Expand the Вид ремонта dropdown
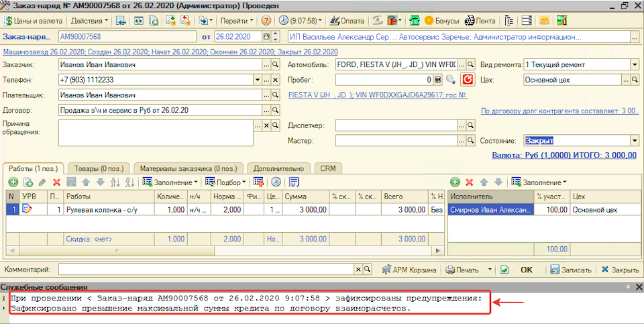644x324 pixels. (634, 65)
